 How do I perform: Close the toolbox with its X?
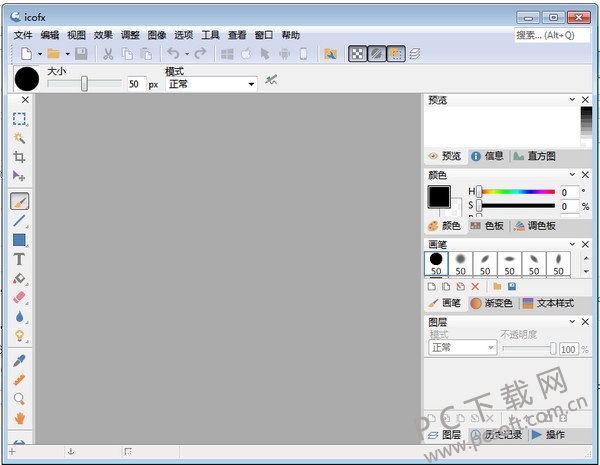[25, 100]
